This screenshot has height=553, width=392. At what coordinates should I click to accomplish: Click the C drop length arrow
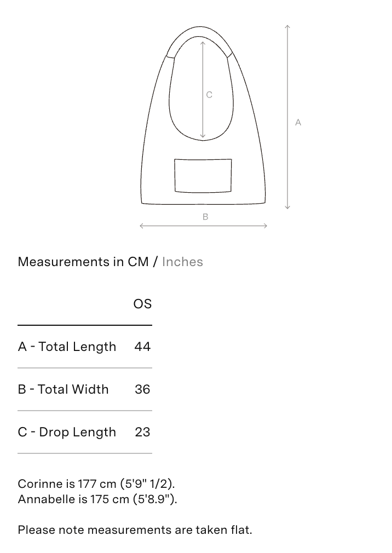pyautogui.click(x=203, y=90)
